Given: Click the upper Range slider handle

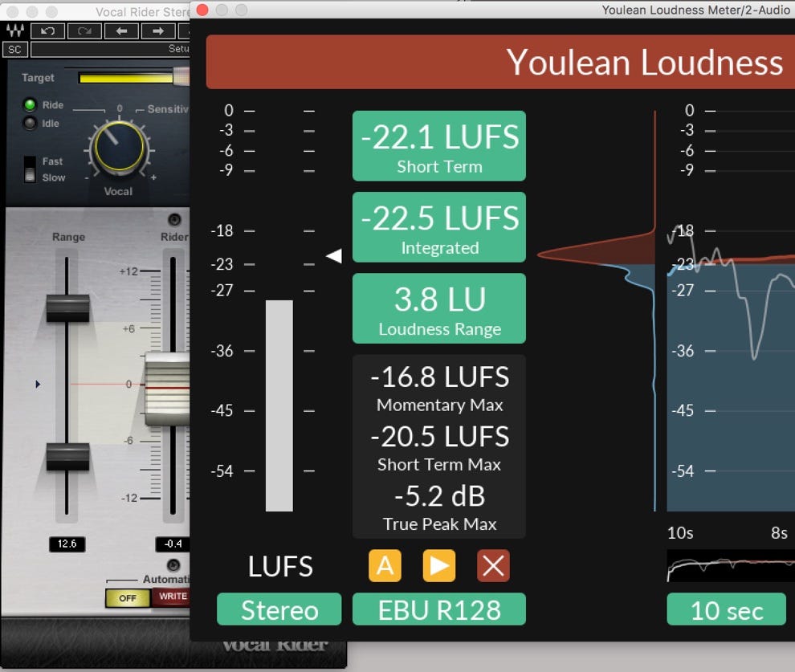Looking at the screenshot, I should pyautogui.click(x=67, y=308).
